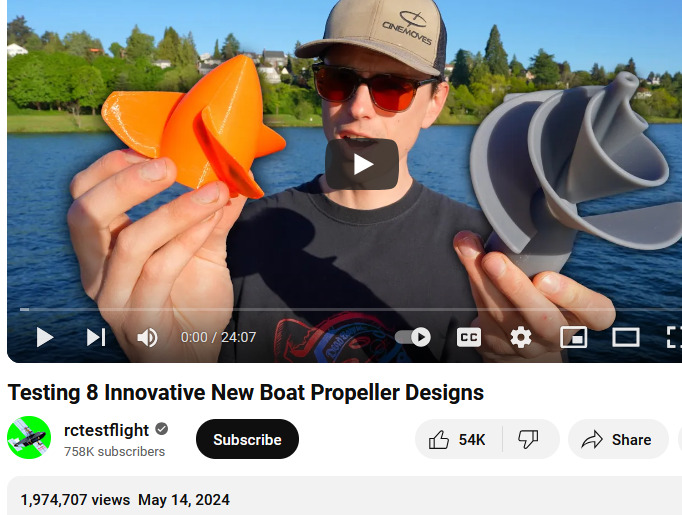
Task: Mute the video volume speaker icon
Action: click(147, 338)
